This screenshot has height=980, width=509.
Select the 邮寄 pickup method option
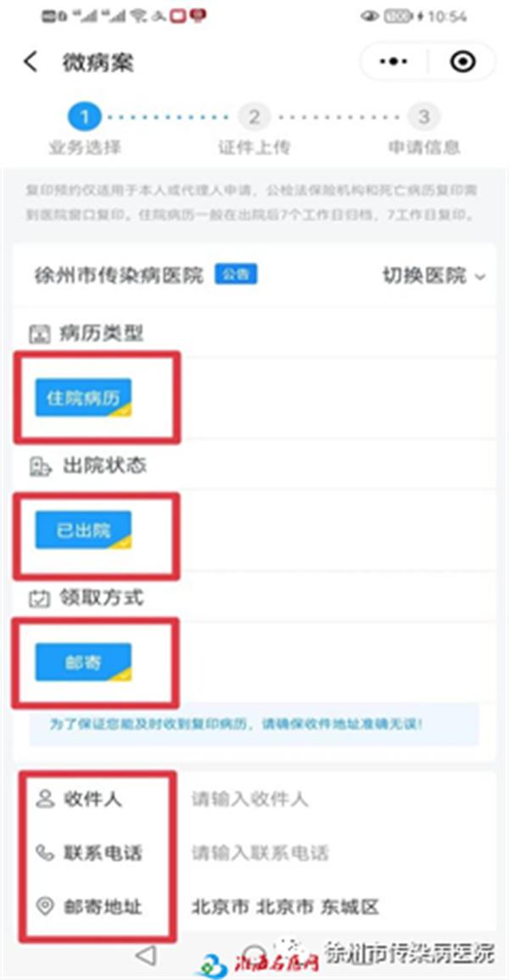click(83, 663)
